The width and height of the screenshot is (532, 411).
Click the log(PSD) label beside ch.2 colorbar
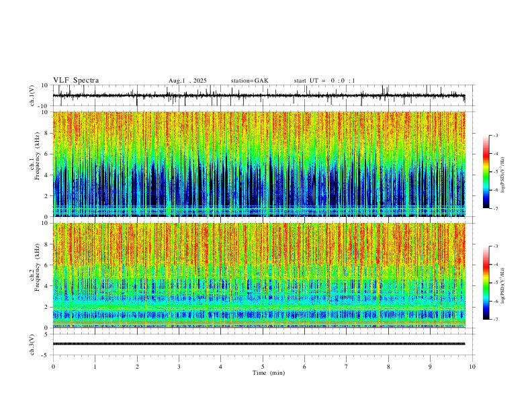tap(503, 285)
